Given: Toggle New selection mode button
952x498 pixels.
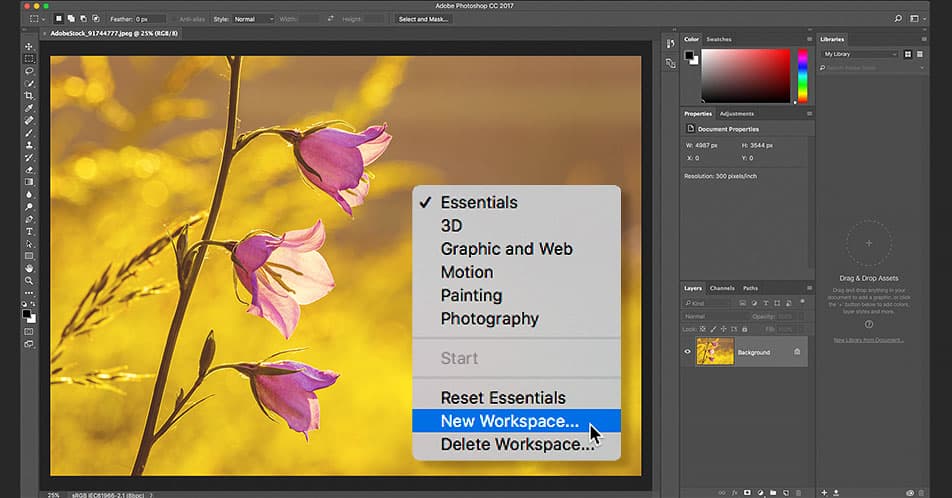Looking at the screenshot, I should click(x=59, y=19).
